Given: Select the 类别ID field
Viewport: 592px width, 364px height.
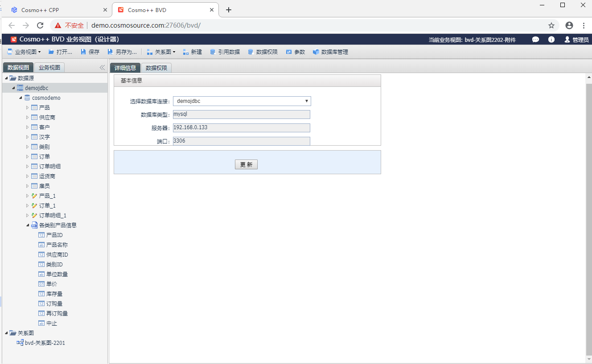Looking at the screenshot, I should (x=54, y=264).
